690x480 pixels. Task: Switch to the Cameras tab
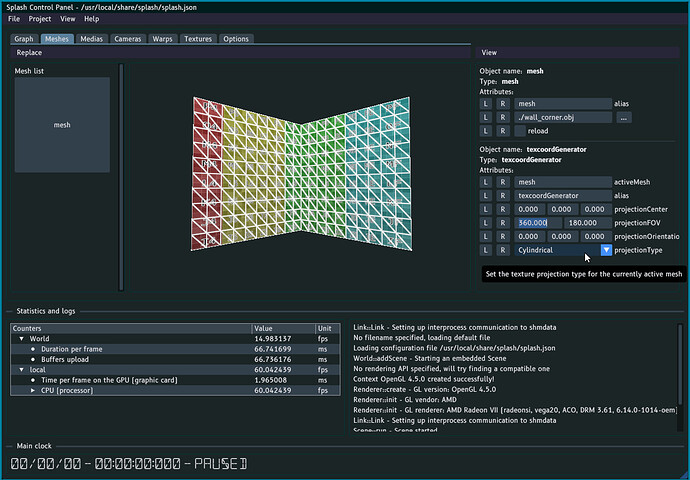pyautogui.click(x=128, y=39)
